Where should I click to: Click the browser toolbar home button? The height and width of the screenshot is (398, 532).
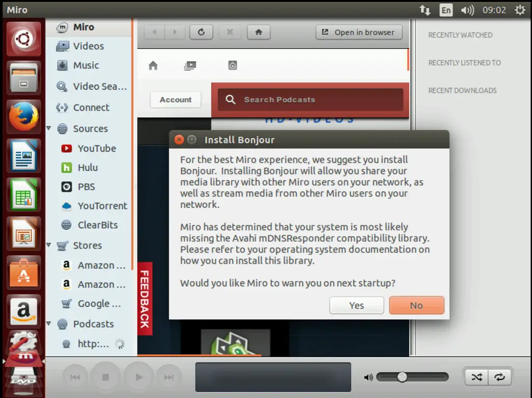259,32
